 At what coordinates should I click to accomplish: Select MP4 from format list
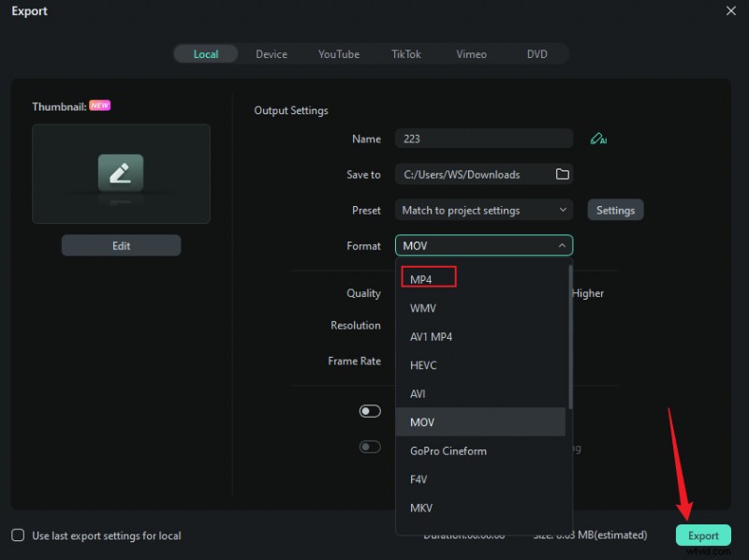428,277
